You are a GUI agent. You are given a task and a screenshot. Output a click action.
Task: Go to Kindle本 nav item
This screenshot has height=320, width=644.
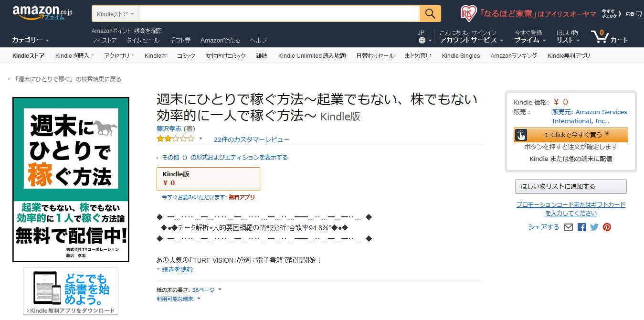(x=156, y=56)
